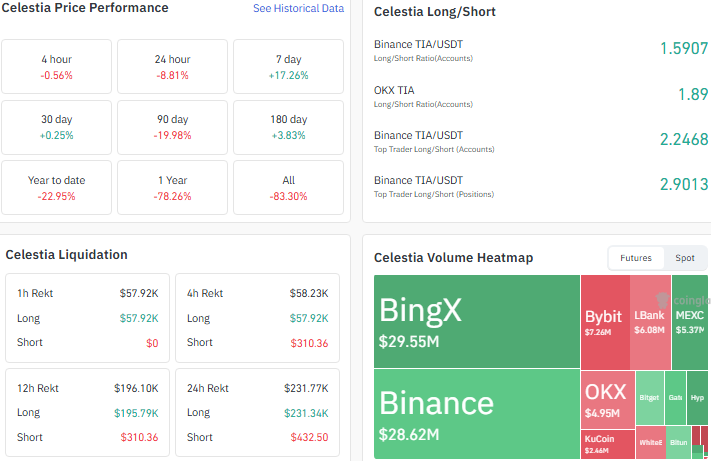This screenshot has width=711, height=461.
Task: Click the 1h Rekt total $57.92K
Action: click(139, 293)
